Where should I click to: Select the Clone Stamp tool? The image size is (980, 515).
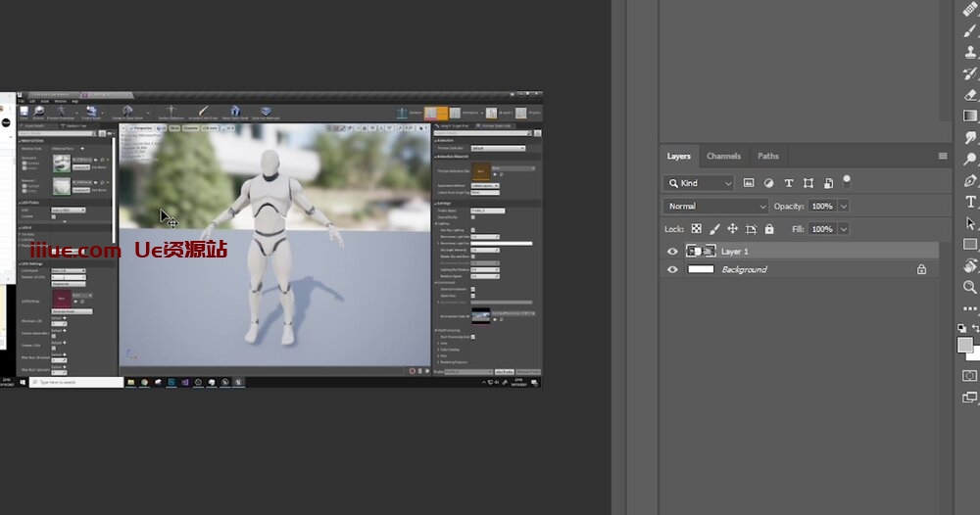point(970,52)
